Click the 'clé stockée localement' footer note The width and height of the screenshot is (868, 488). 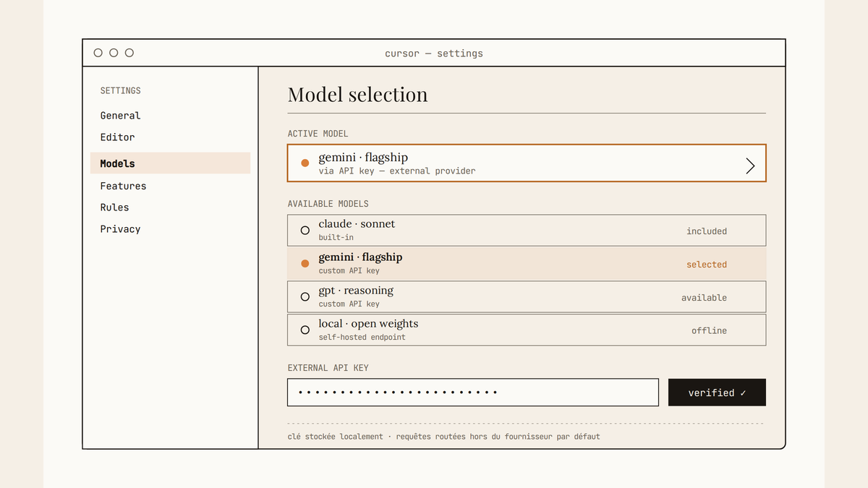[335, 437]
